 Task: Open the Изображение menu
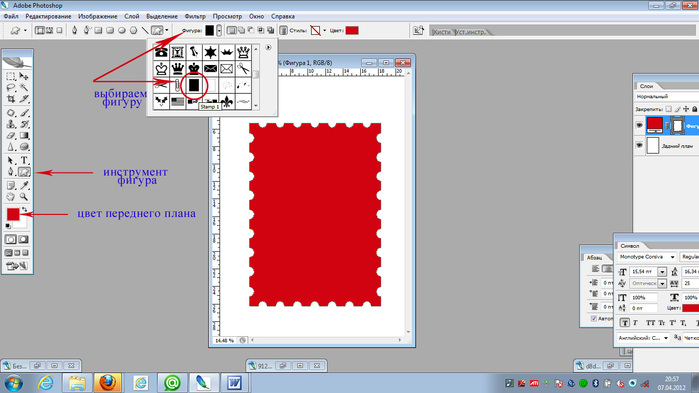coord(98,16)
